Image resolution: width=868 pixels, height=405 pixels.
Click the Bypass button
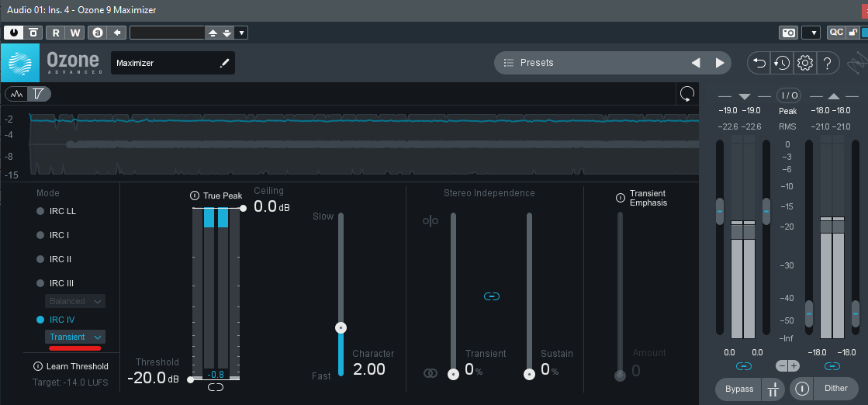[739, 389]
